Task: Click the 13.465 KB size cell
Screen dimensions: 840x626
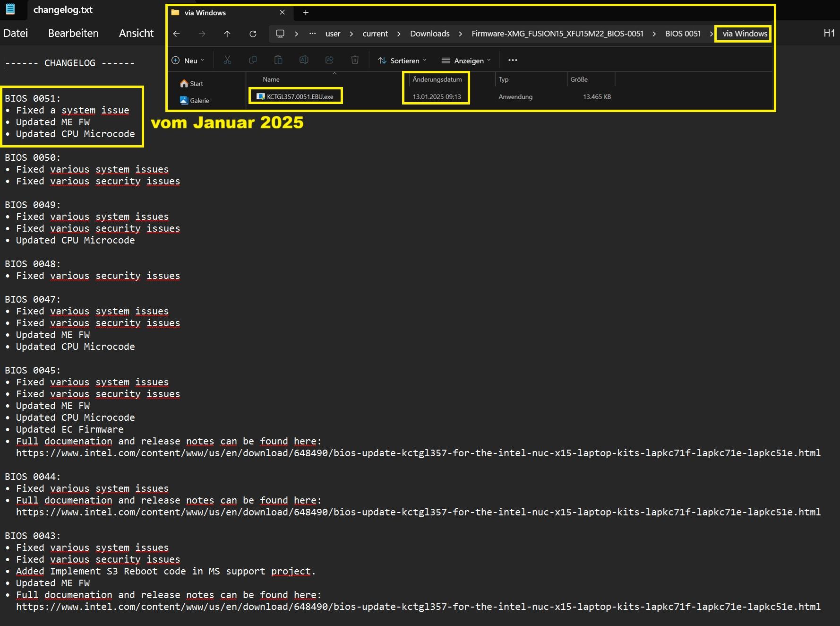Action: pos(597,96)
